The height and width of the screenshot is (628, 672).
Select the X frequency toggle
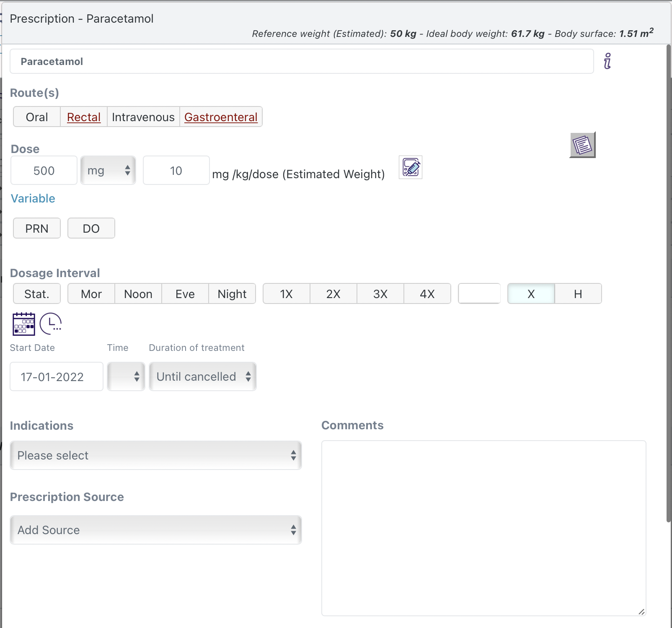(531, 294)
